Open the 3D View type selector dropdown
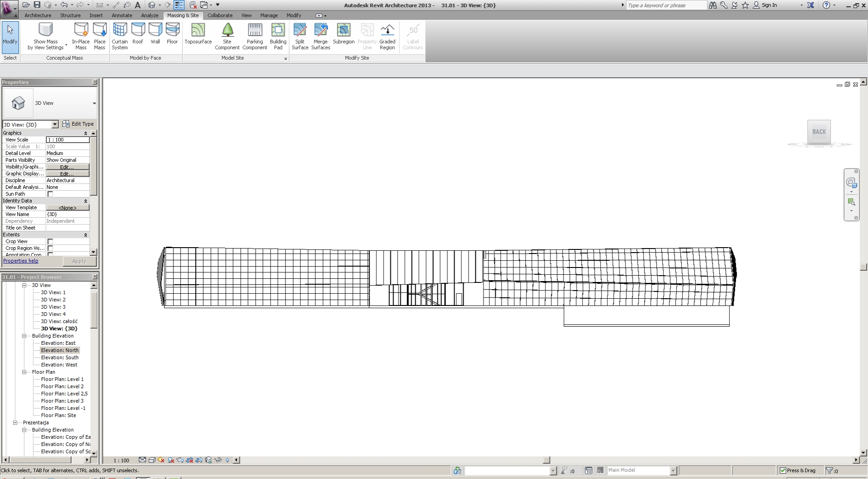Screen dimensions: 868x479 tap(94, 103)
